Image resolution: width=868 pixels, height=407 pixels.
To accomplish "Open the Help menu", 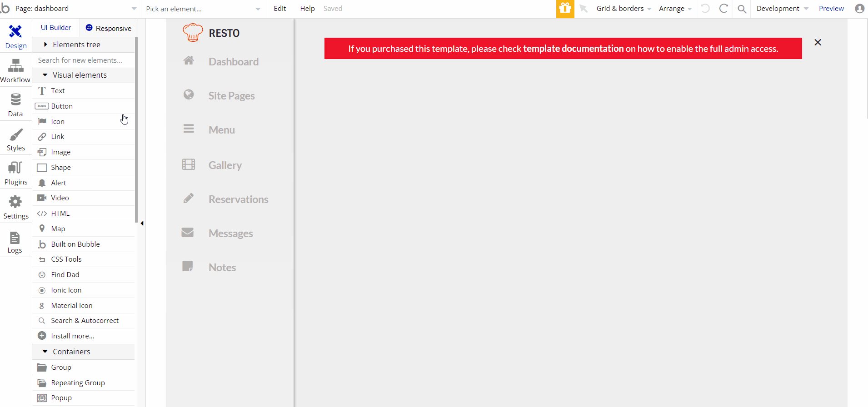I will 307,9.
